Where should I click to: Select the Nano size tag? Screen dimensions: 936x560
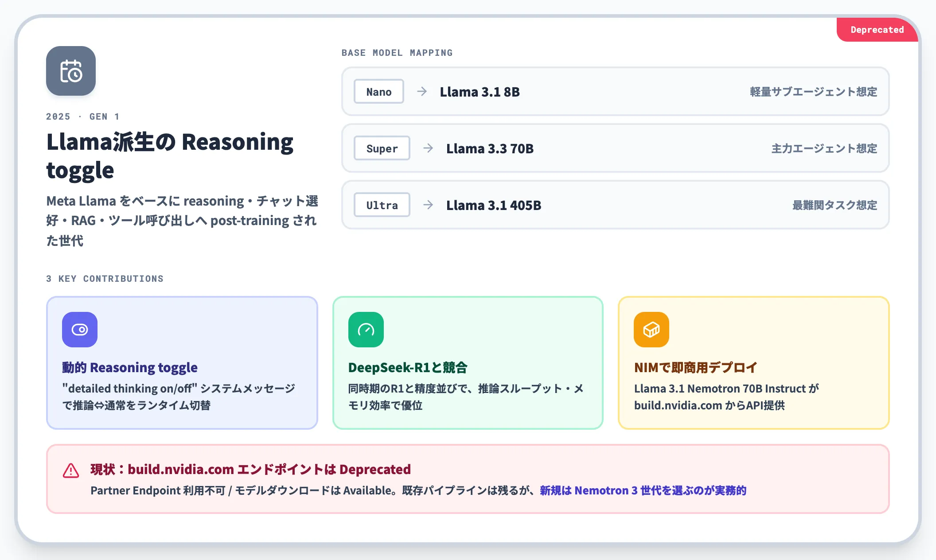coord(379,91)
